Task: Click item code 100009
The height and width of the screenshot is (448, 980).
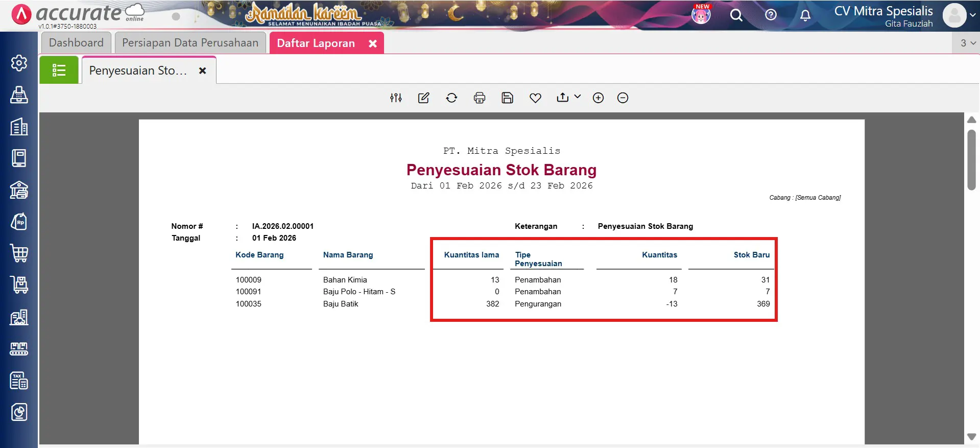Action: click(x=248, y=279)
